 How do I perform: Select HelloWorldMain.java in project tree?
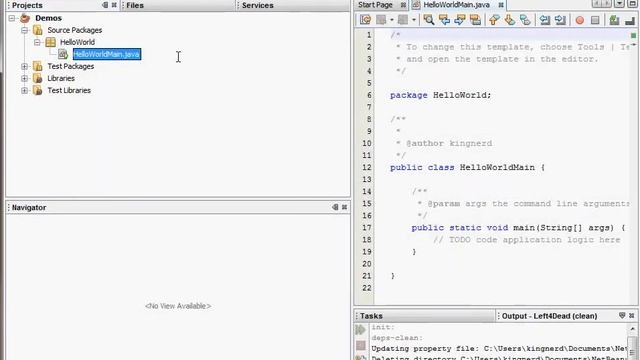107,54
